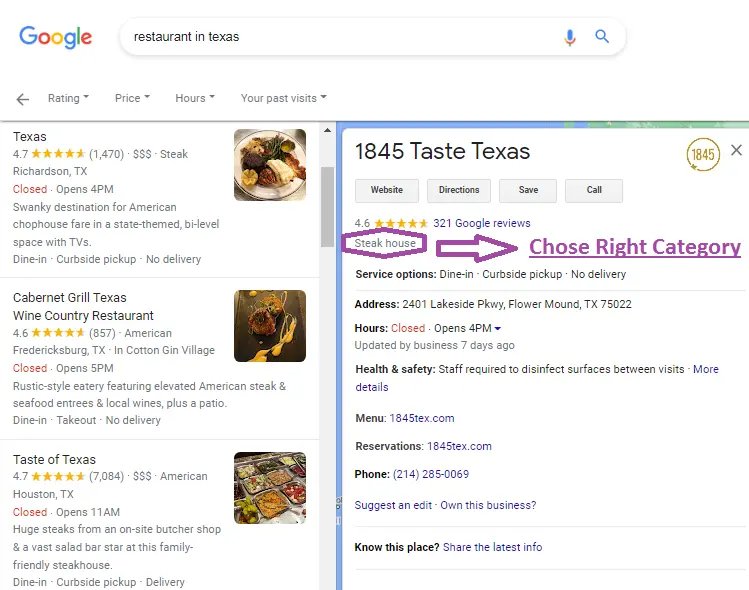Open Cabernet Grill Texas dish photo
Viewport: 749px width, 590px height.
(270, 326)
